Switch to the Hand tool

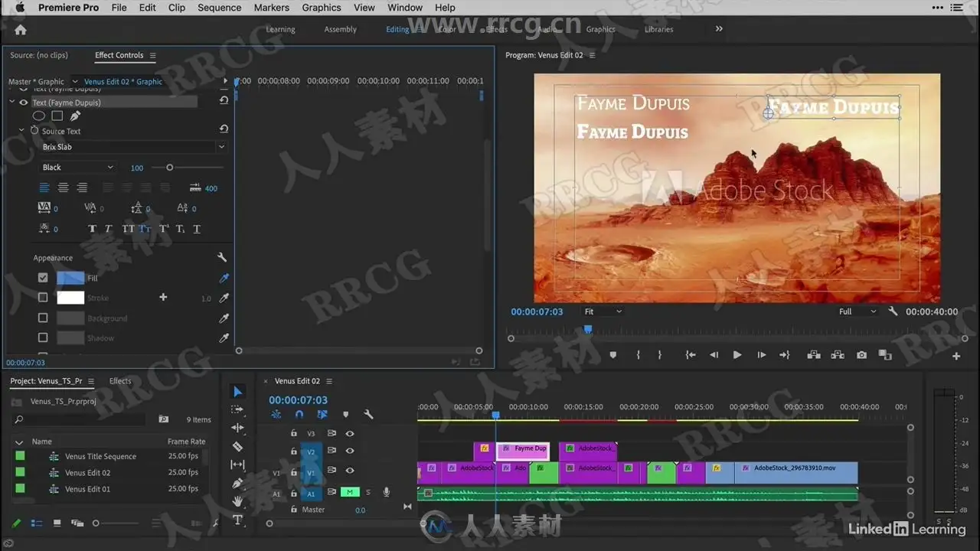coord(237,501)
